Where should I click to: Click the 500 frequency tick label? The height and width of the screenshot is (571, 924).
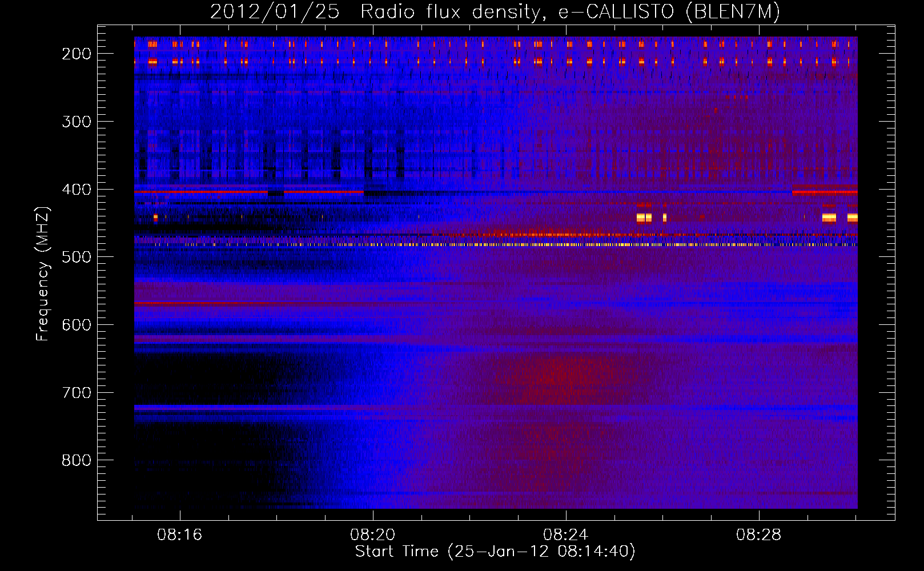tap(76, 257)
